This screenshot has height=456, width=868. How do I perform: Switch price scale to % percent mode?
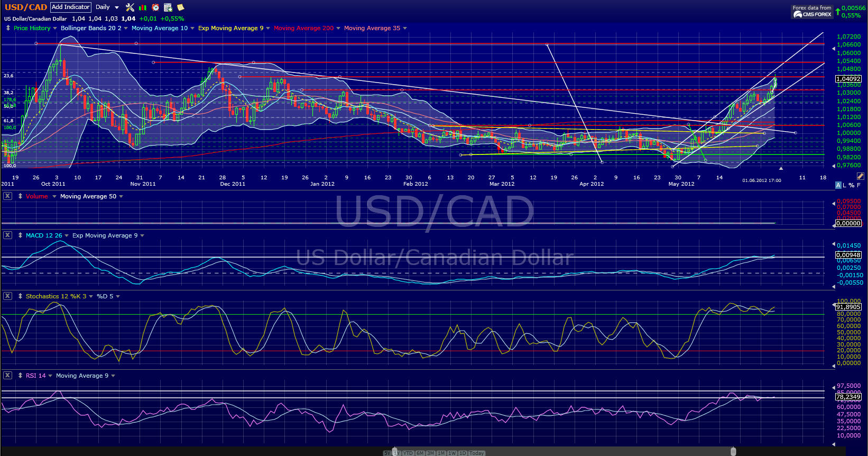coord(852,185)
